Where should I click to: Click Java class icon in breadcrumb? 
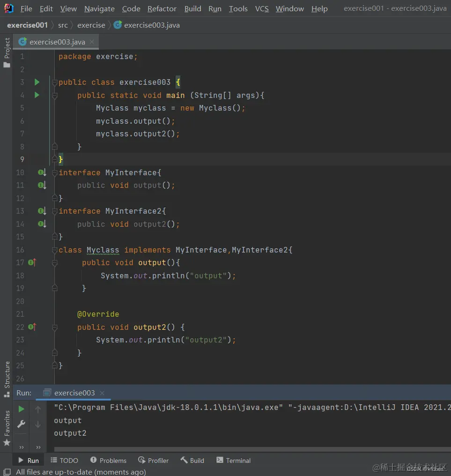point(118,25)
